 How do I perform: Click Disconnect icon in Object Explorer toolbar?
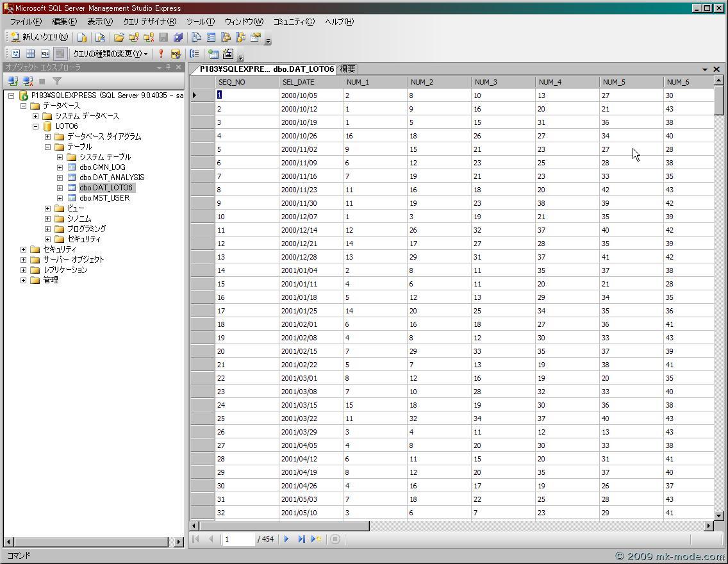[28, 81]
